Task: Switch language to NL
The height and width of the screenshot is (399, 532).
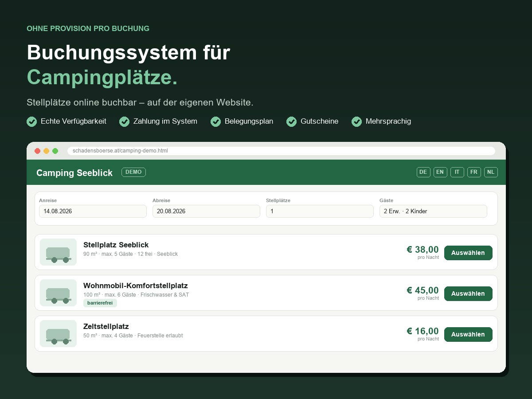Action: [491, 172]
